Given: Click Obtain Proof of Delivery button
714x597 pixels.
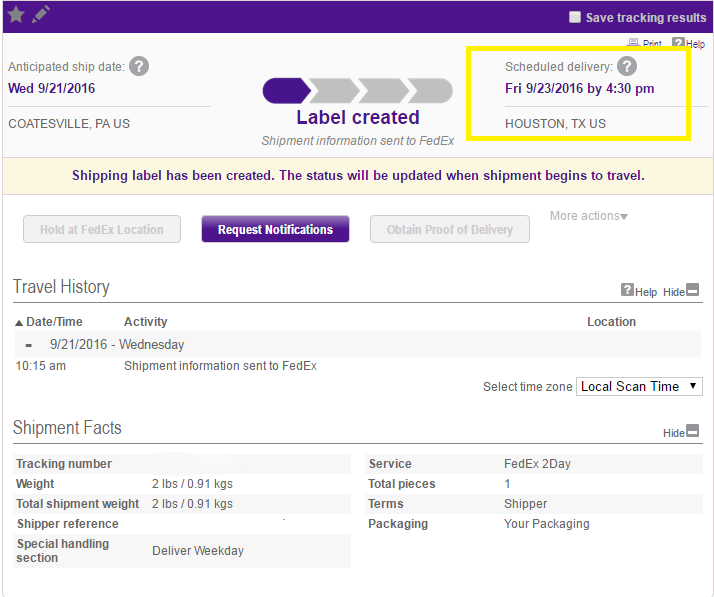Looking at the screenshot, I should click(450, 229).
